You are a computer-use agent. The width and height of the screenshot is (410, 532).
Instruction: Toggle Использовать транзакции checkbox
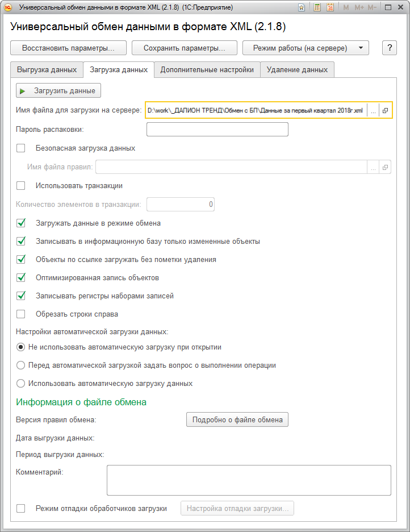(x=21, y=185)
